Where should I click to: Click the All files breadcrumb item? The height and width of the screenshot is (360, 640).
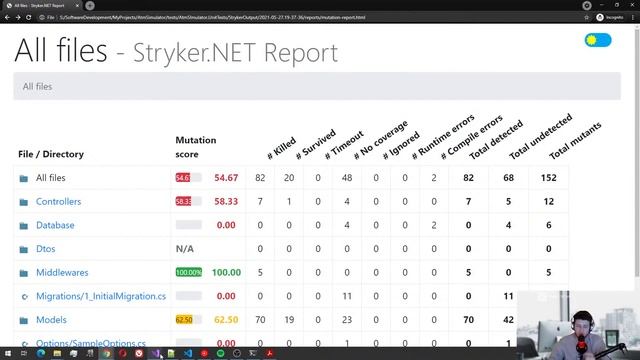tap(38, 87)
